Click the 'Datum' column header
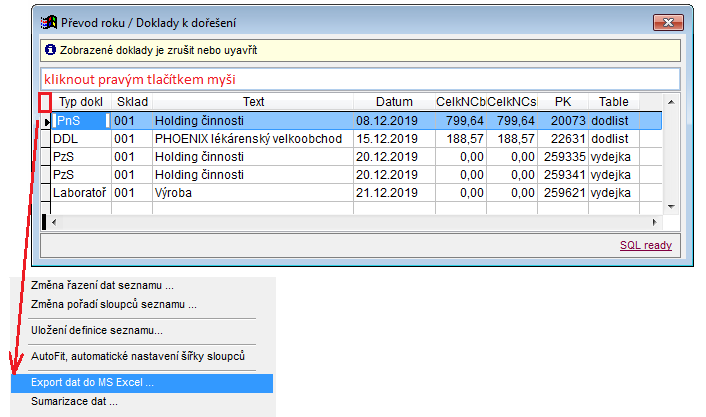 click(x=394, y=102)
